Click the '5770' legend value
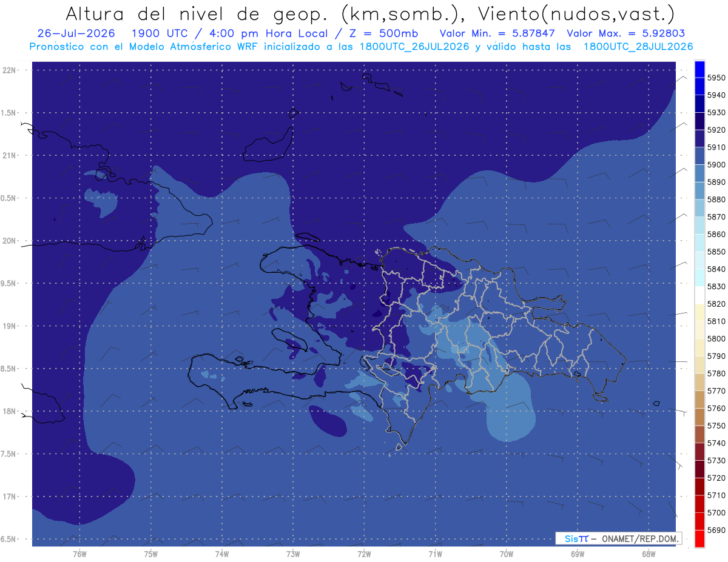The height and width of the screenshot is (562, 728). 716,391
